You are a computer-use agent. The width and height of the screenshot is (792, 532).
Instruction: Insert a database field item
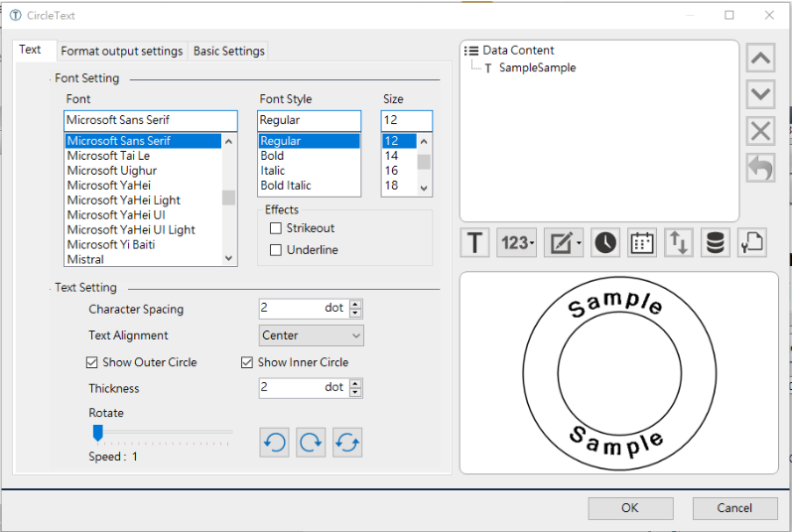coord(716,243)
